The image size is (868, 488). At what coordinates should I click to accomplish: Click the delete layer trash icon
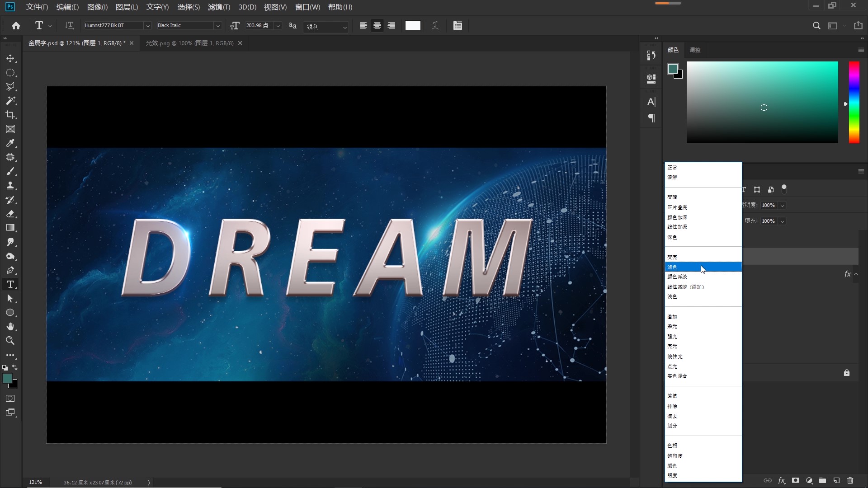coord(850,480)
